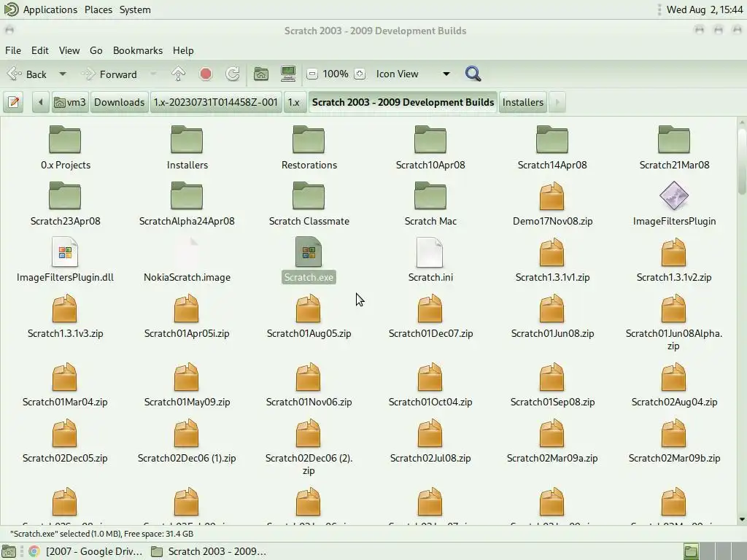Open the View menu
The width and height of the screenshot is (747, 560).
(69, 50)
